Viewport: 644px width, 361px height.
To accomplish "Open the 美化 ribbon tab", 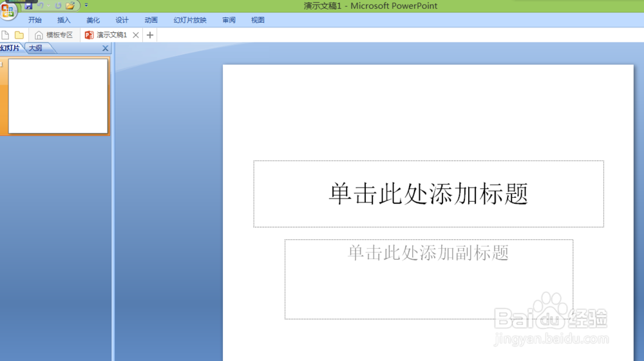I will tap(93, 20).
